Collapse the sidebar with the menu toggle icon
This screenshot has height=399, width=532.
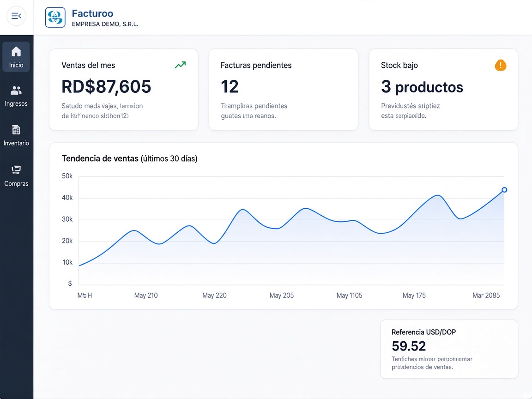pyautogui.click(x=16, y=16)
